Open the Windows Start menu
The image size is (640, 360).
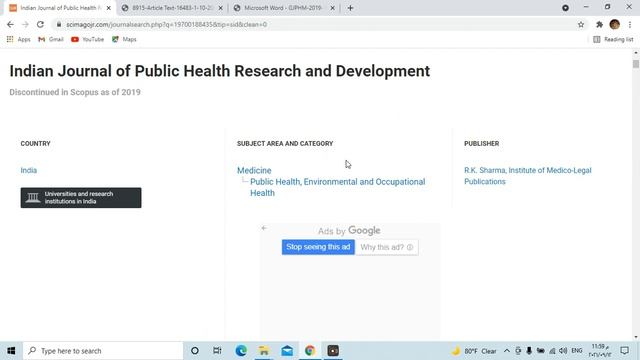point(11,351)
